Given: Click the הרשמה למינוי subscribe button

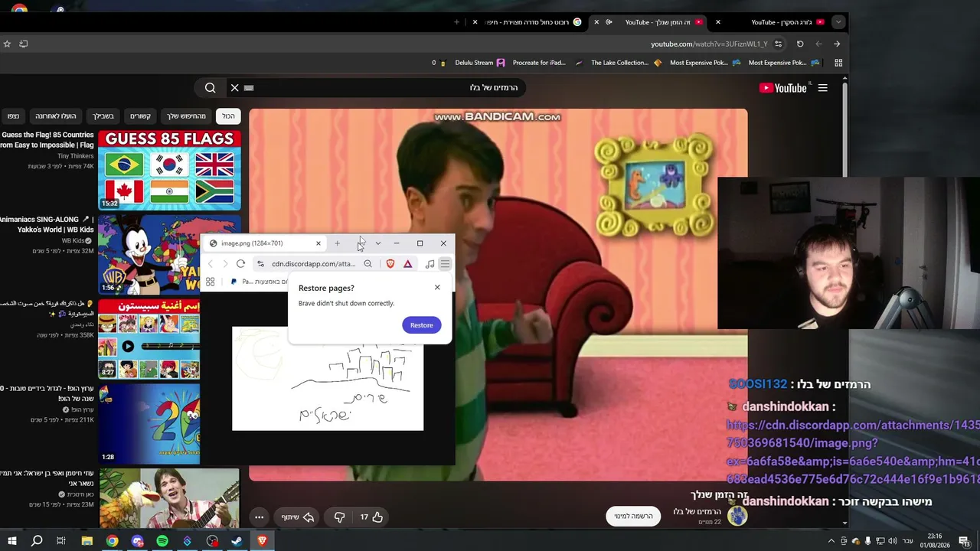Looking at the screenshot, I should [x=633, y=516].
